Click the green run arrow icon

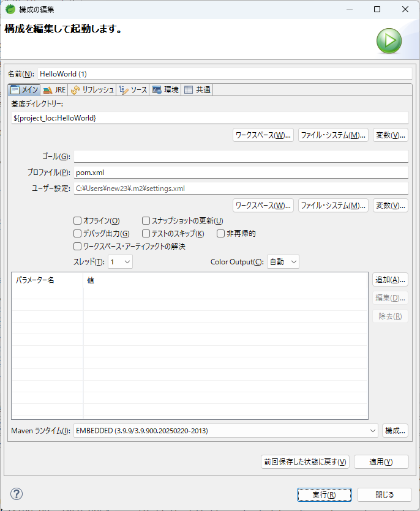[389, 41]
